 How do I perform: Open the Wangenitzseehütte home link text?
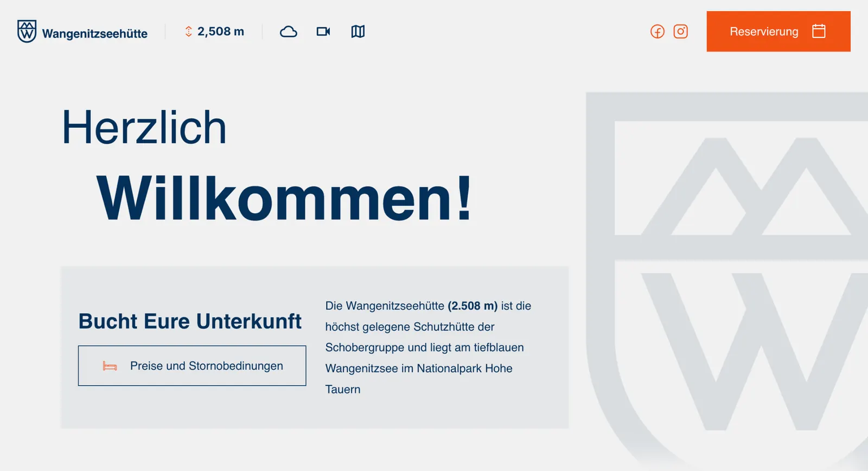95,34
